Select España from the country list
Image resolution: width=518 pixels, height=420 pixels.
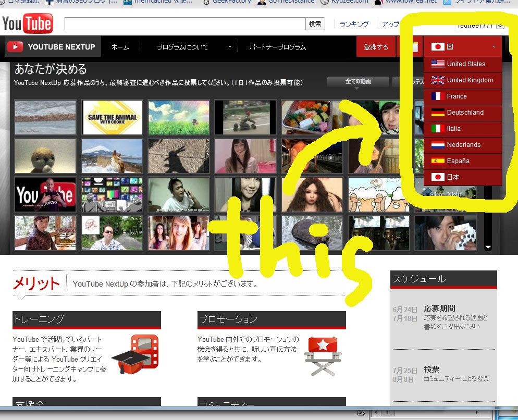463,161
